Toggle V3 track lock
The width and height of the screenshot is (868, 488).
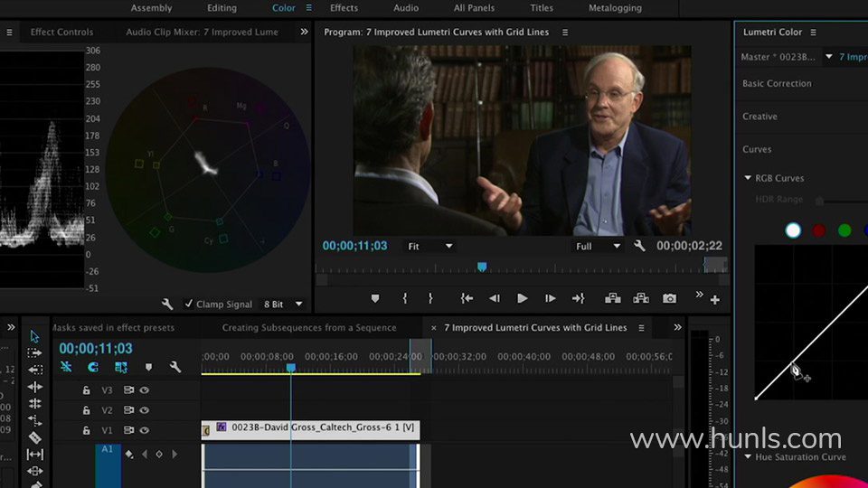click(87, 390)
